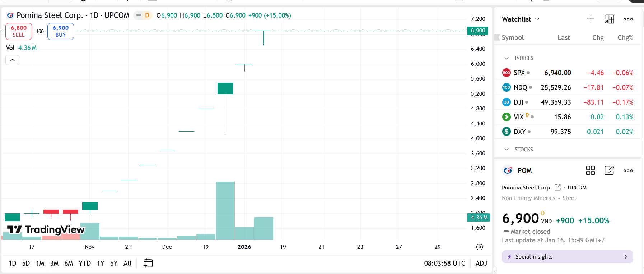The image size is (644, 274).
Task: Open the watchlist advanced view icon
Action: pos(609,19)
